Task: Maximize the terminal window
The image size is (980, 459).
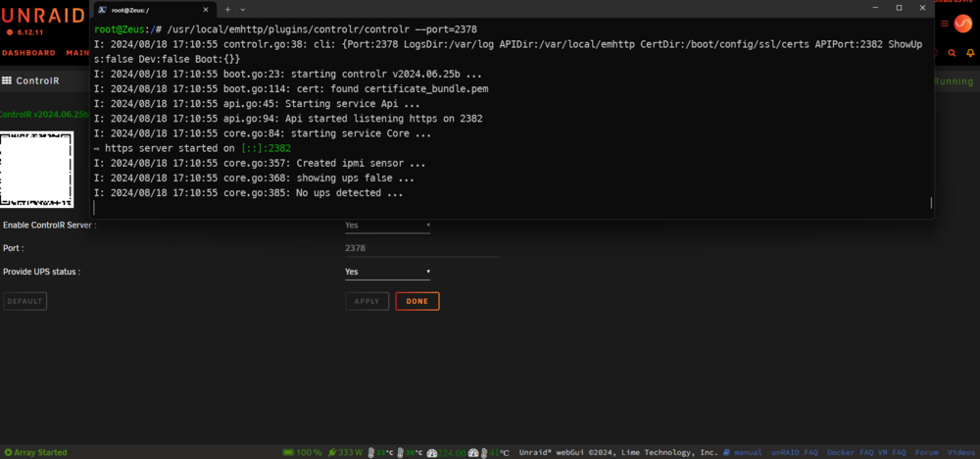Action: pyautogui.click(x=899, y=8)
